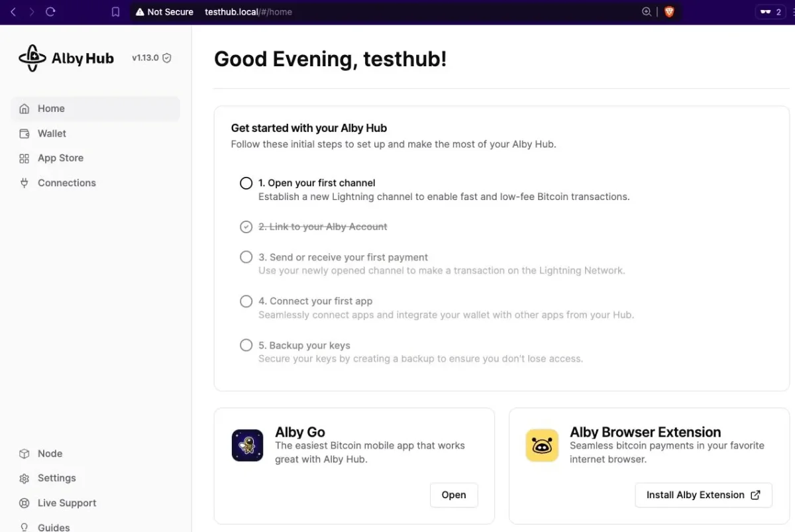Click Install Alby Extension button
Viewport: 795px width, 532px height.
click(704, 495)
